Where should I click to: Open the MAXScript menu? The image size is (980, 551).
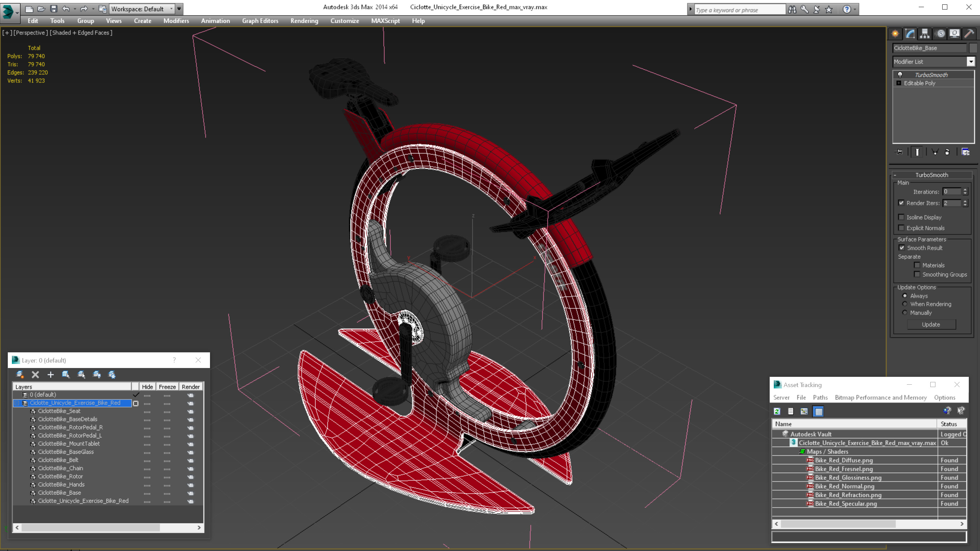385,20
